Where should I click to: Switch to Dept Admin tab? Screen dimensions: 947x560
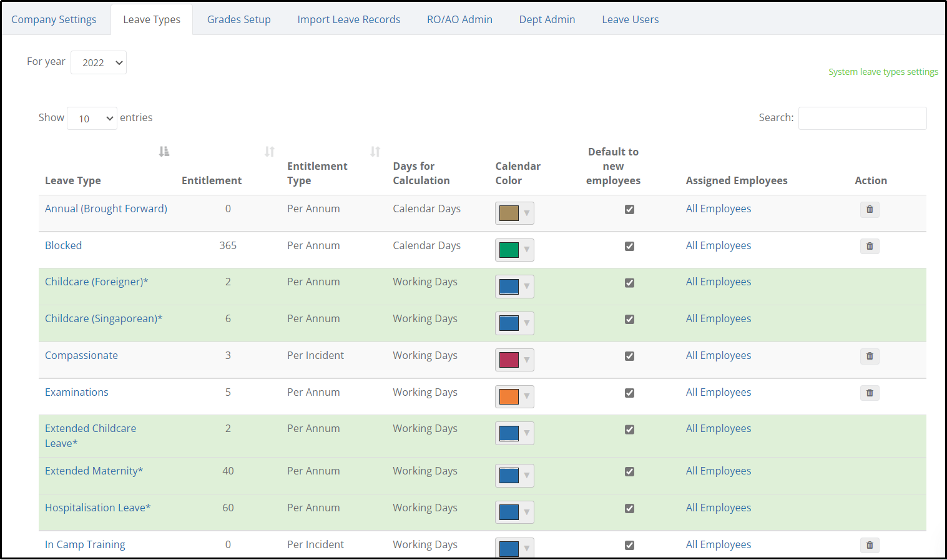coord(547,19)
